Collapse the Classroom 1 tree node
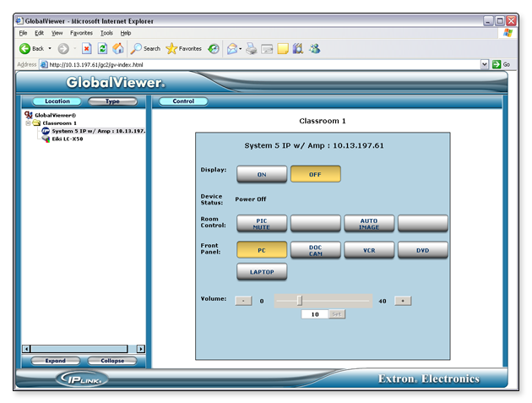Viewport: 532px width, 403px height. [x=28, y=123]
